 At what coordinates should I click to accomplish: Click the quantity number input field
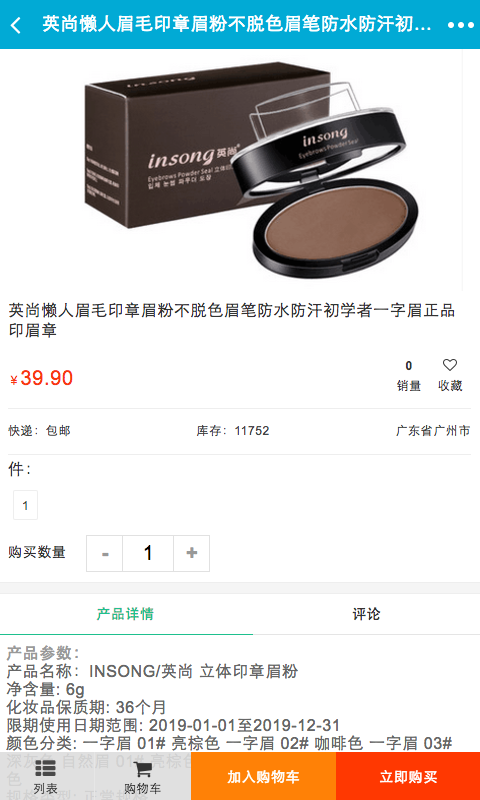(148, 553)
